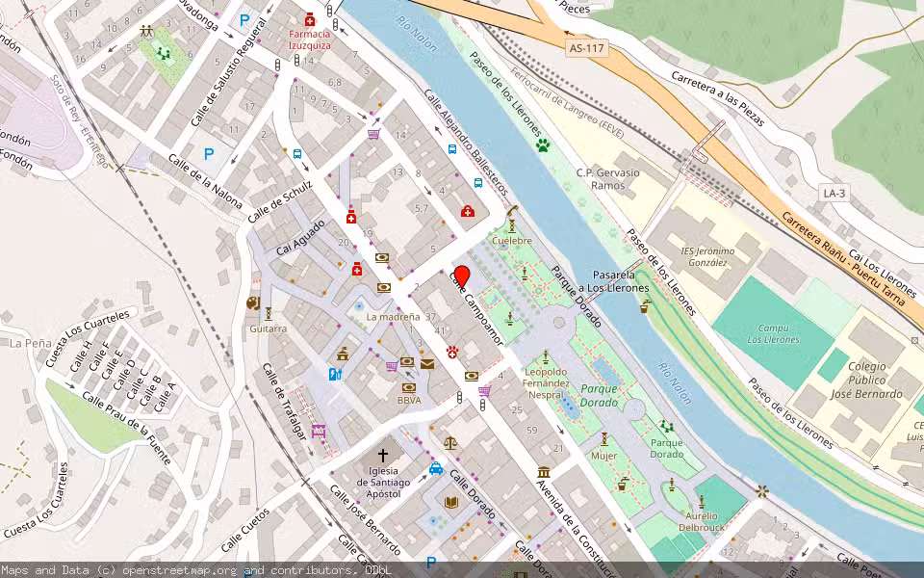Select the courthouse scales icon
Screen dimensions: 924x578
[450, 443]
